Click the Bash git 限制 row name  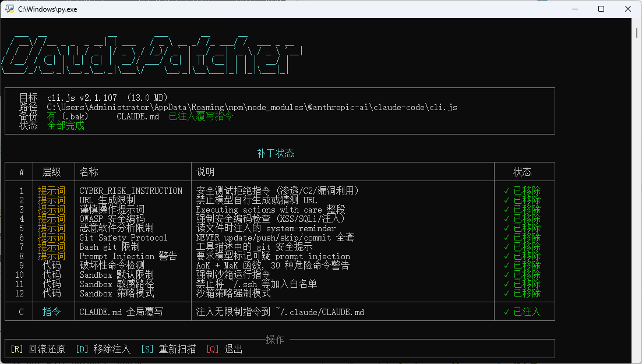(110, 247)
